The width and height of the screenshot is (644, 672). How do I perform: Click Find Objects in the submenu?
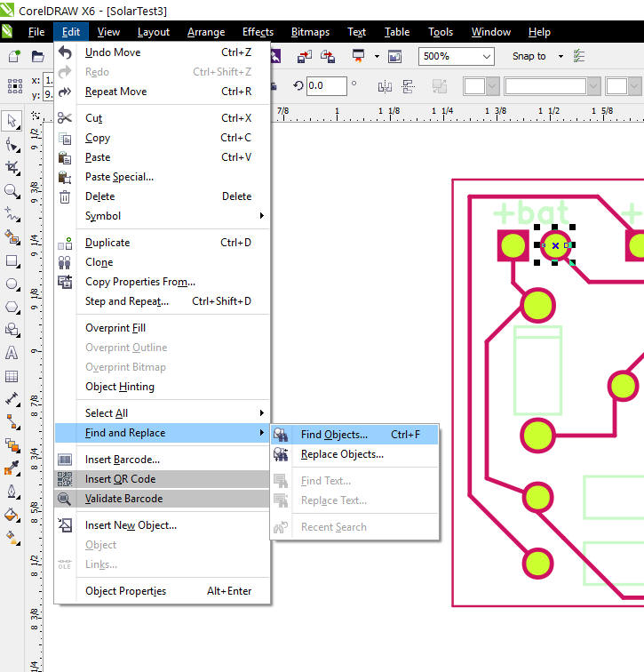(x=334, y=435)
